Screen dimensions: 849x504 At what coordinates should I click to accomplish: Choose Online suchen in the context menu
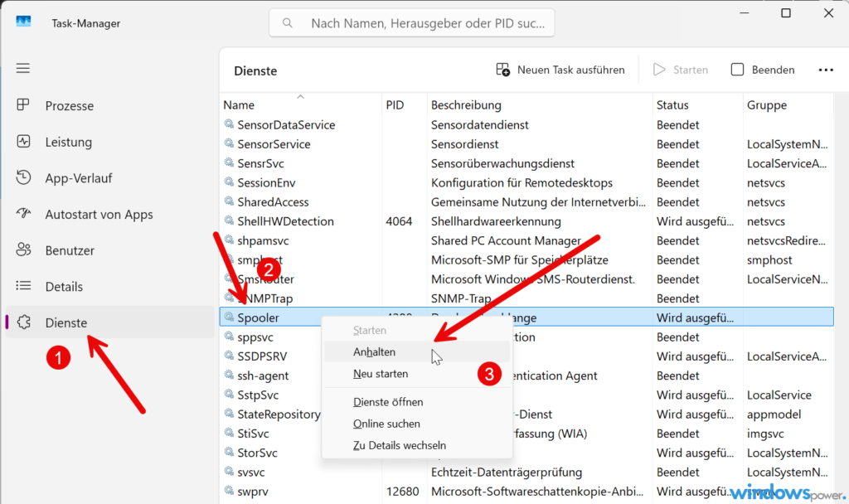(417, 424)
